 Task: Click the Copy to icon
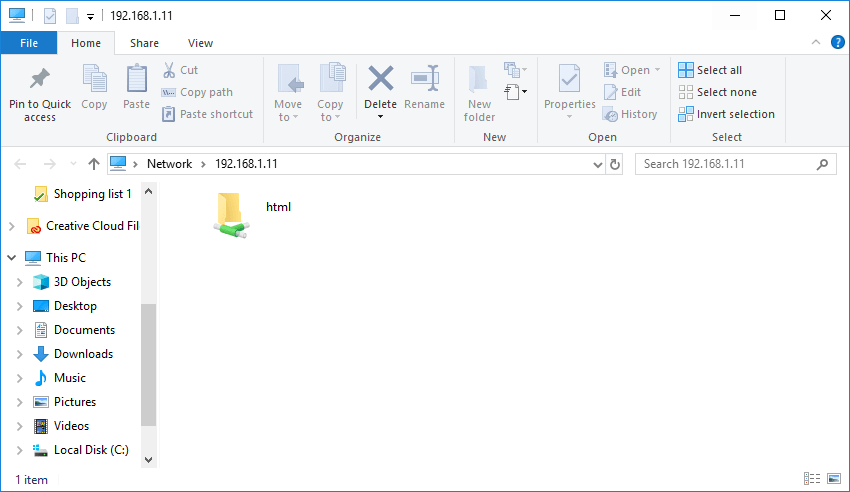pos(331,79)
